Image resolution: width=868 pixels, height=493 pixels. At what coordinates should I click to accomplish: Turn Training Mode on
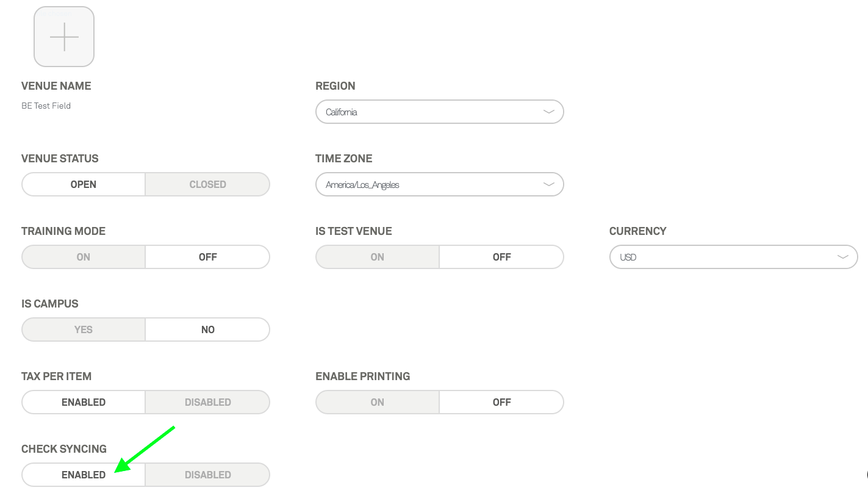[x=84, y=257]
